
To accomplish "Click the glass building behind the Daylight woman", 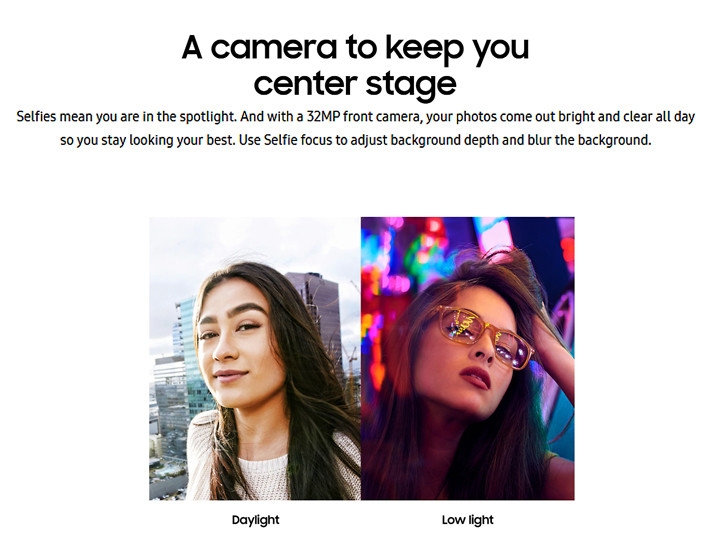I will click(x=190, y=353).
